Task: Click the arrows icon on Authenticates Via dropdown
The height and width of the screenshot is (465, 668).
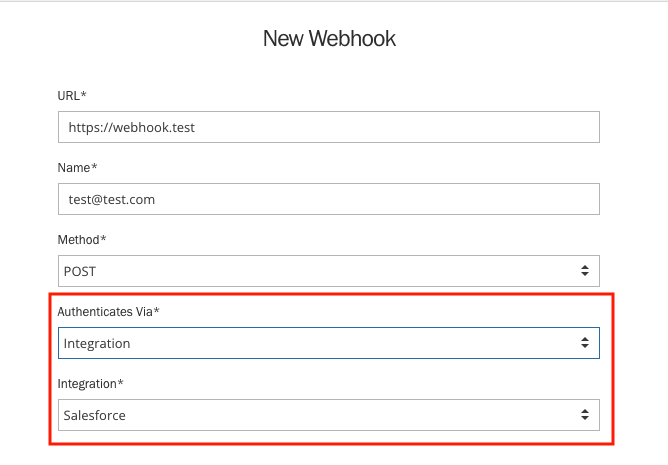Action: [585, 343]
